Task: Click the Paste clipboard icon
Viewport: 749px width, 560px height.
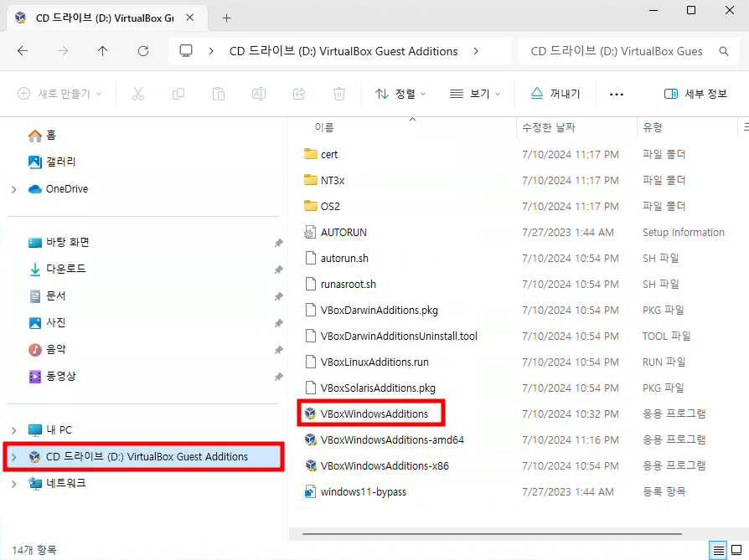Action: 219,94
